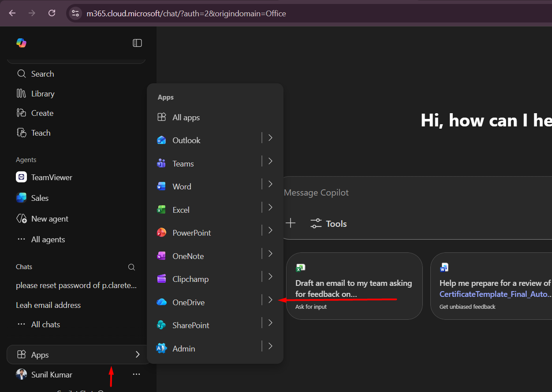Open the Outlook app

[x=186, y=141]
